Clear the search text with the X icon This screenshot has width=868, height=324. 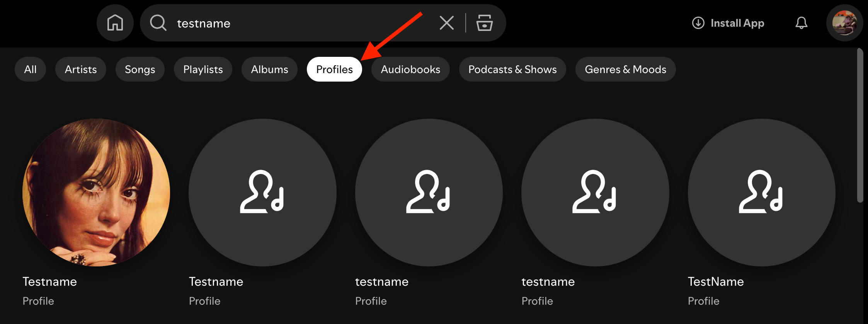pyautogui.click(x=447, y=23)
